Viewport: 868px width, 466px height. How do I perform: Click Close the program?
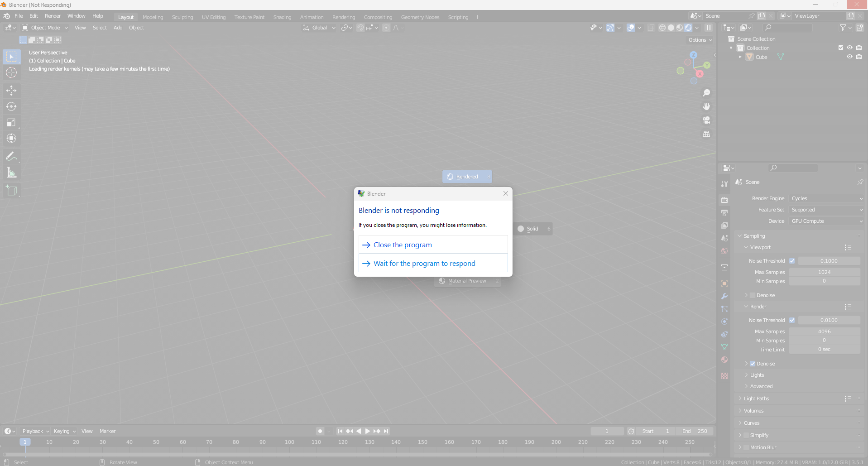click(x=402, y=245)
